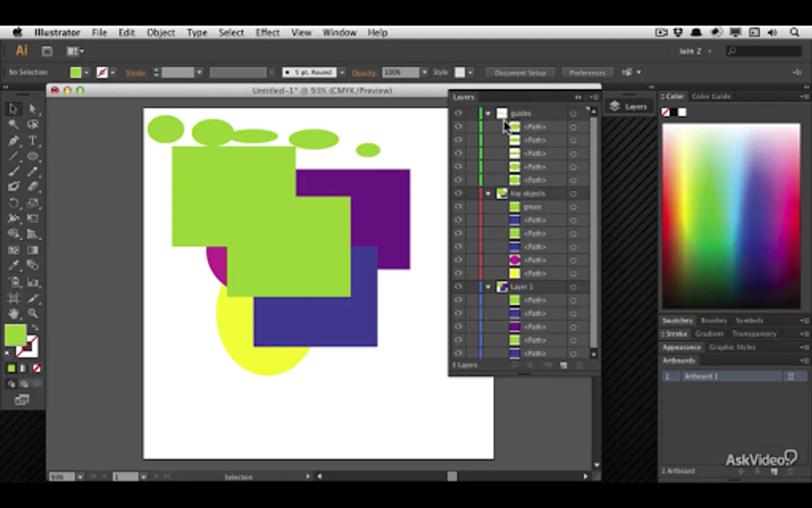
Task: Click the Preferences button
Action: (587, 73)
